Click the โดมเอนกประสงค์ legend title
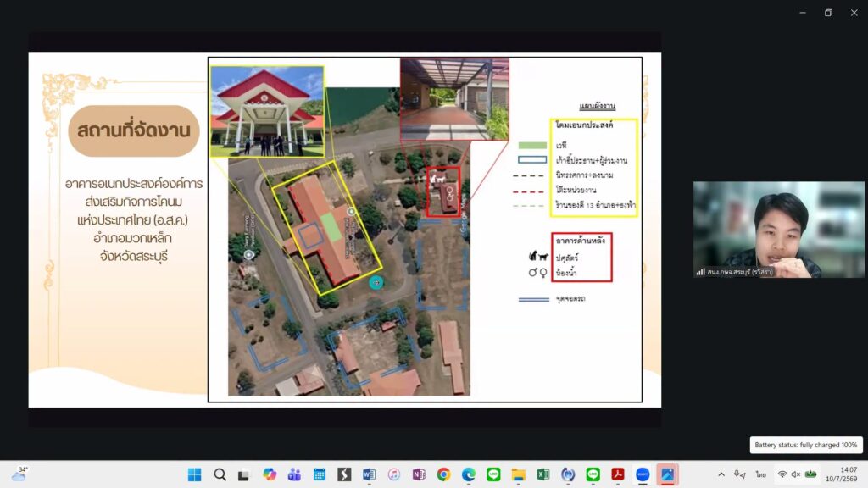Image resolution: width=868 pixels, height=488 pixels. pyautogui.click(x=584, y=125)
